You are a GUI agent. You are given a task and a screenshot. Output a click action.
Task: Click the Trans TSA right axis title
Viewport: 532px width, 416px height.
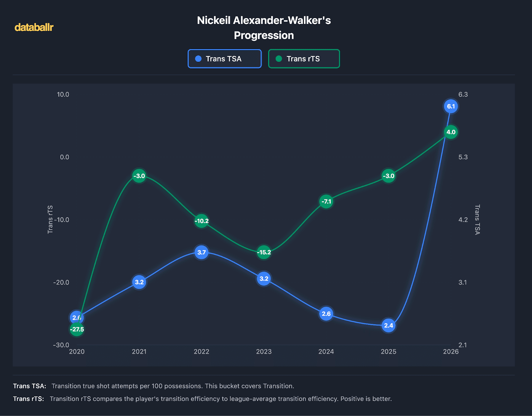[x=477, y=219]
